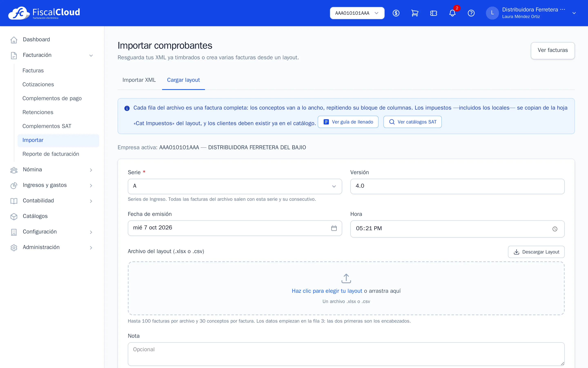
Task: Open Dashboard from the sidebar
Action: 52,40
